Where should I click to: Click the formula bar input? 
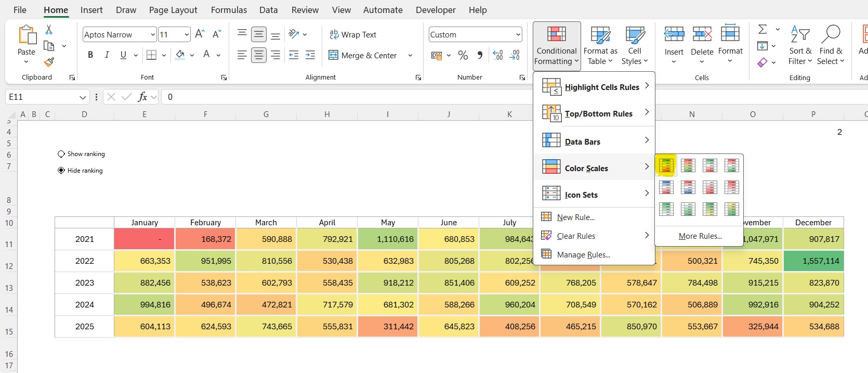pos(515,97)
